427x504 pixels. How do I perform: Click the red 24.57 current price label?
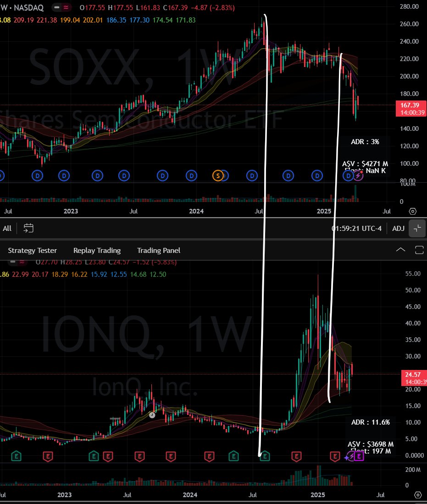tap(414, 378)
